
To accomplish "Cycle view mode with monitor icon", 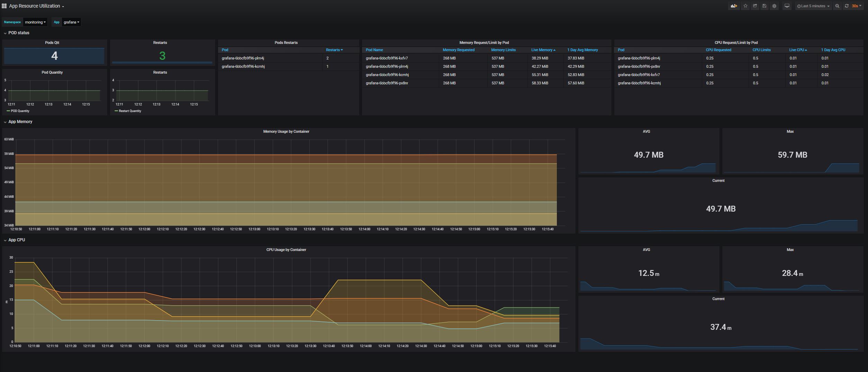I will point(787,6).
